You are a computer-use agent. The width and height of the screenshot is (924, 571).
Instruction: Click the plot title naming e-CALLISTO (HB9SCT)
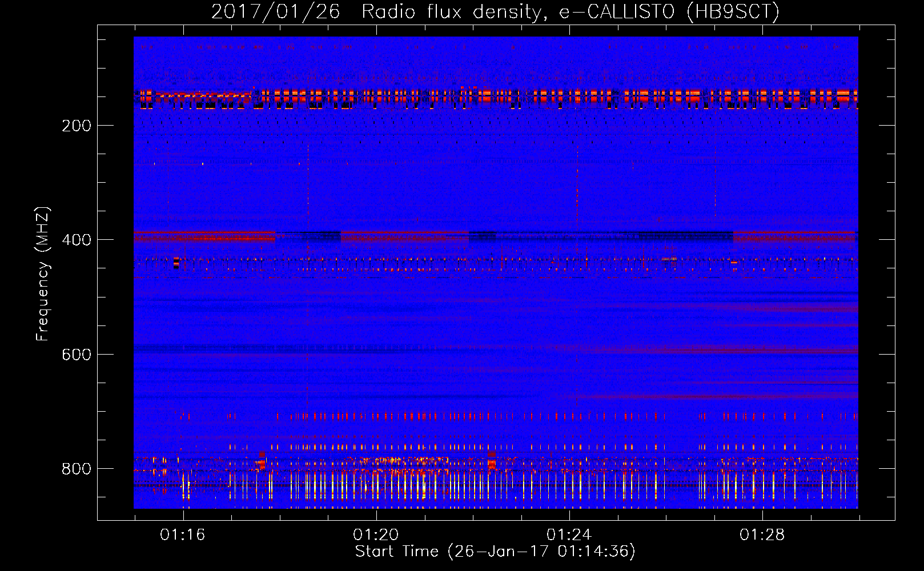click(x=495, y=11)
